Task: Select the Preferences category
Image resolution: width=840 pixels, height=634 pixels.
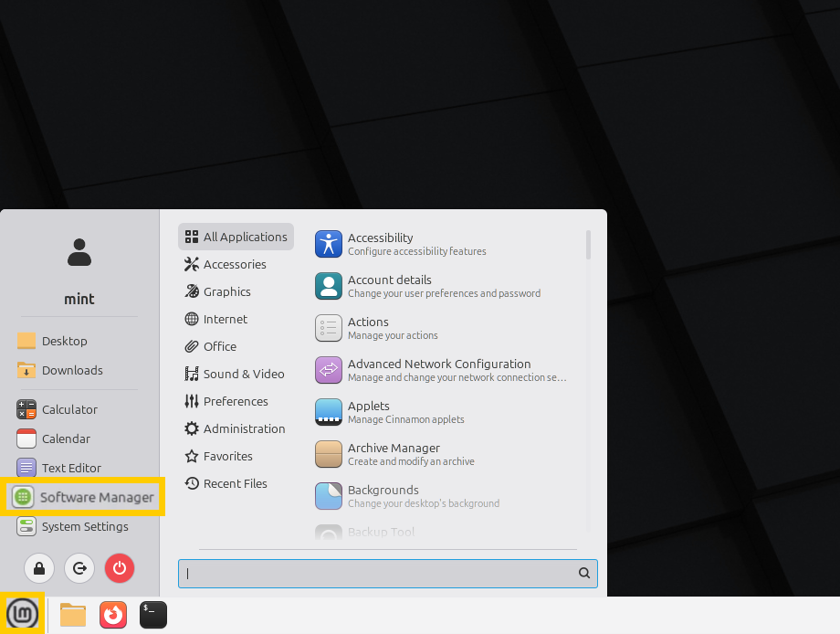Action: click(236, 401)
